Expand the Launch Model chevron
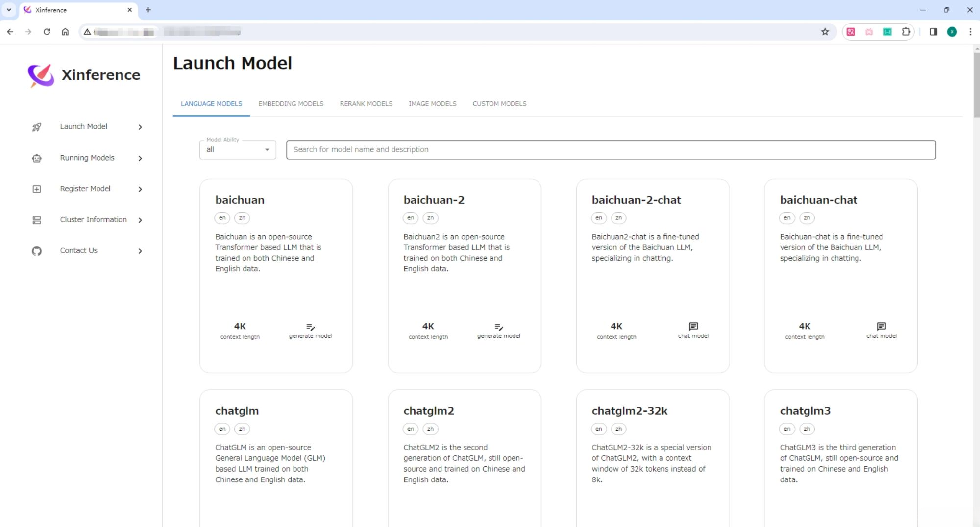 point(140,127)
